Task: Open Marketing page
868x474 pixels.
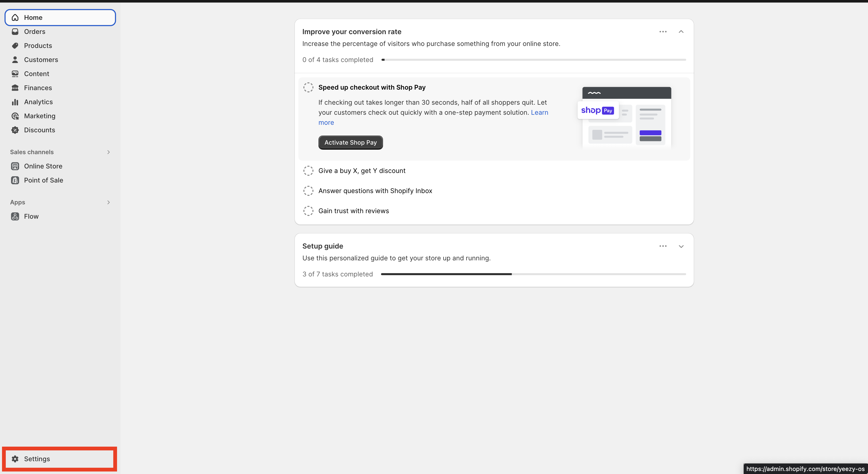Action: click(x=60, y=116)
